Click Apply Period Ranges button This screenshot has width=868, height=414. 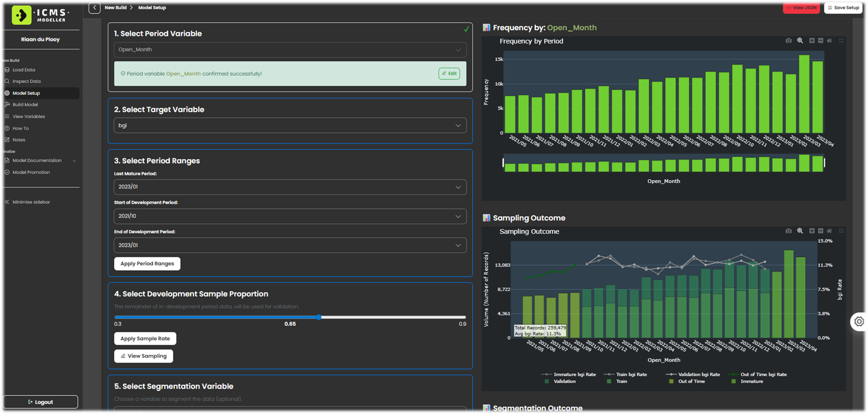coord(147,264)
